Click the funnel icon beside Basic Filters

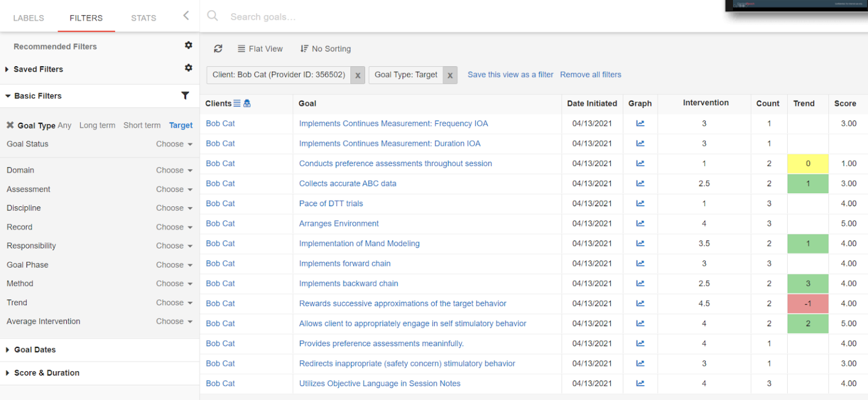(x=185, y=95)
